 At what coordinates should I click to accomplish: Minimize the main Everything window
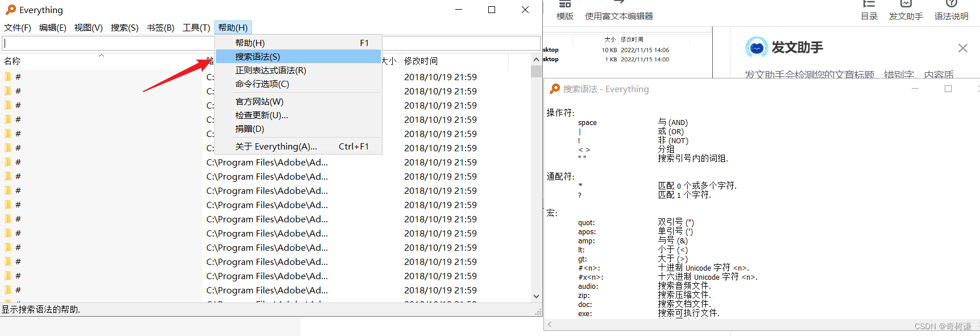pos(459,10)
